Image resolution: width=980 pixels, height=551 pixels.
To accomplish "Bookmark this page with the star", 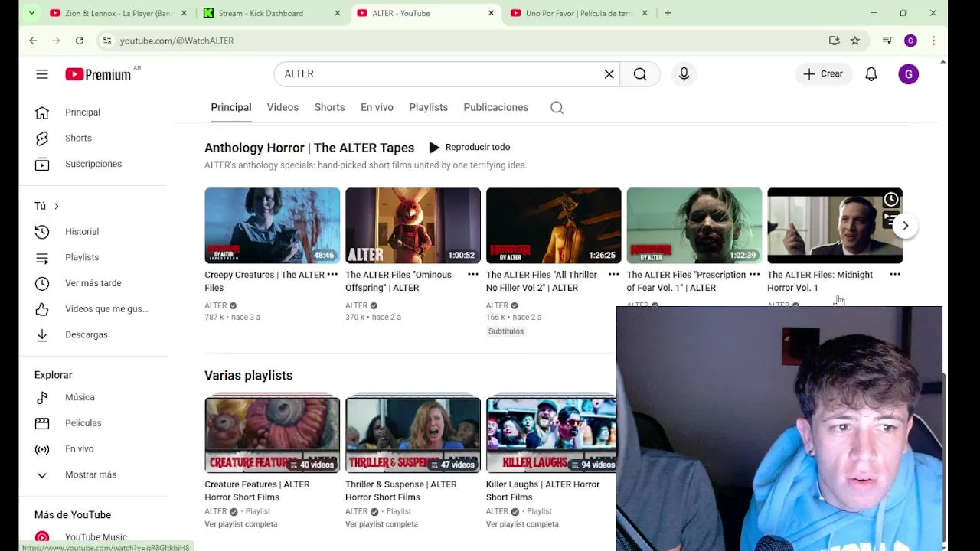I will click(855, 41).
